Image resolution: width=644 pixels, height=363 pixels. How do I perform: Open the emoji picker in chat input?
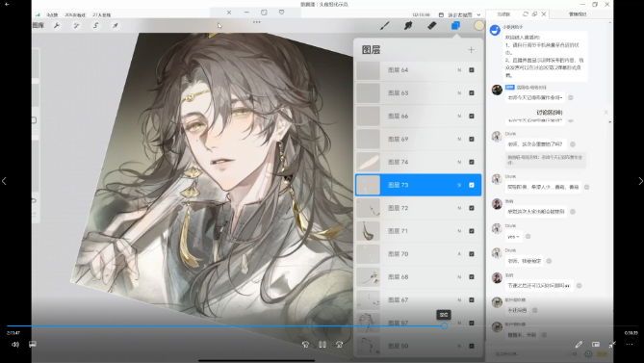588,354
